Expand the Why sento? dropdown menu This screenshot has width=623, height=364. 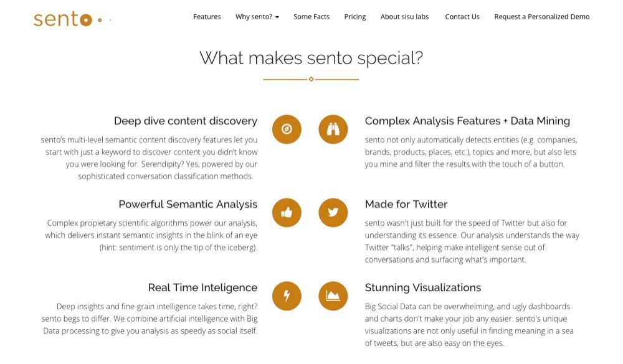(257, 17)
